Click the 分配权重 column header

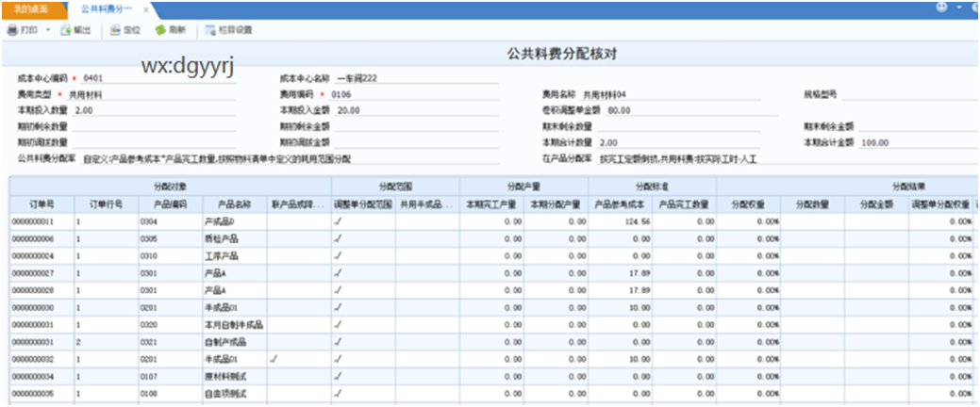coord(749,204)
